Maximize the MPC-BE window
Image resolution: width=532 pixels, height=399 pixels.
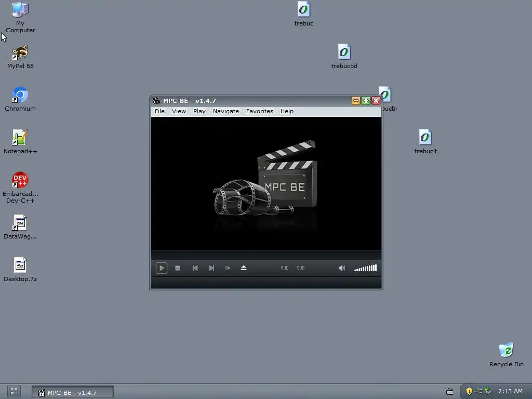[366, 101]
